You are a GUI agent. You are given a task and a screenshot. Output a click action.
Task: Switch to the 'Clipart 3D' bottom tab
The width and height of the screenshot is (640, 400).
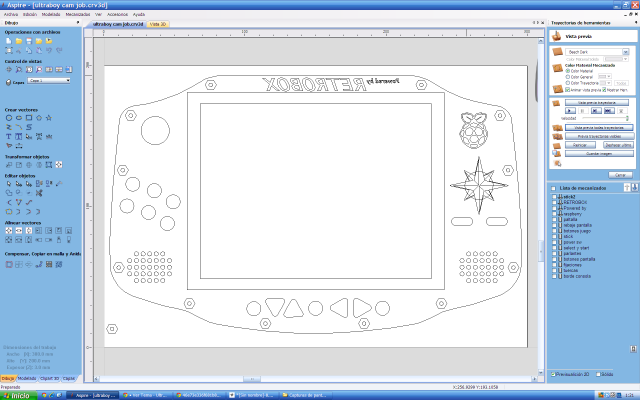point(49,378)
